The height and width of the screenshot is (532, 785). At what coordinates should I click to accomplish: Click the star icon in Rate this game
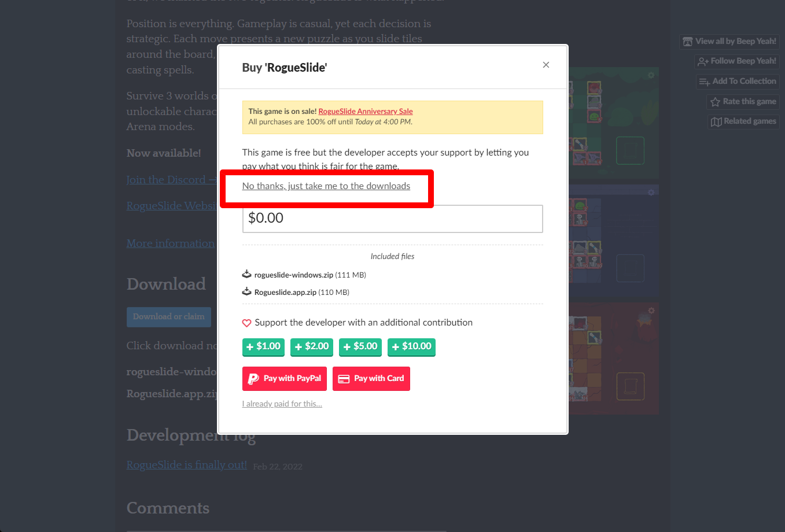pos(716,102)
